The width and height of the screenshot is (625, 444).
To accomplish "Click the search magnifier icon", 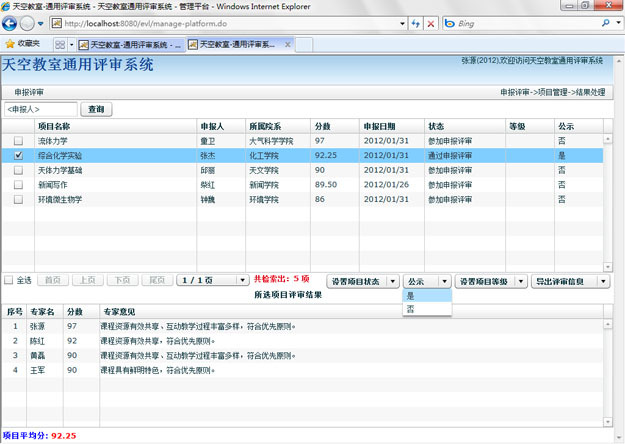I will pyautogui.click(x=606, y=23).
